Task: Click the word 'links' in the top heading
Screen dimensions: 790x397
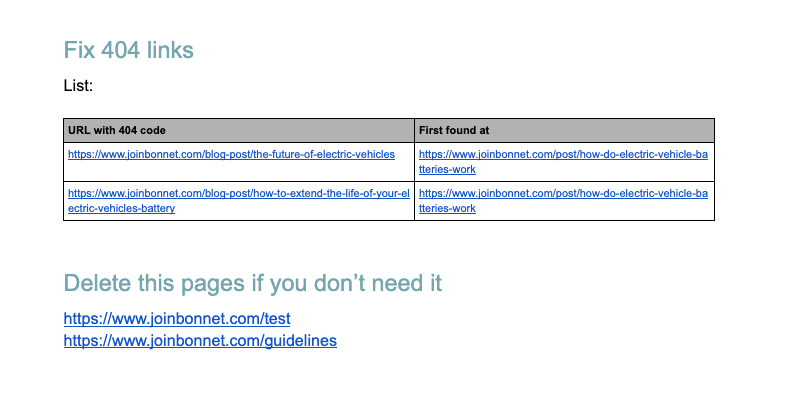Action: tap(170, 50)
